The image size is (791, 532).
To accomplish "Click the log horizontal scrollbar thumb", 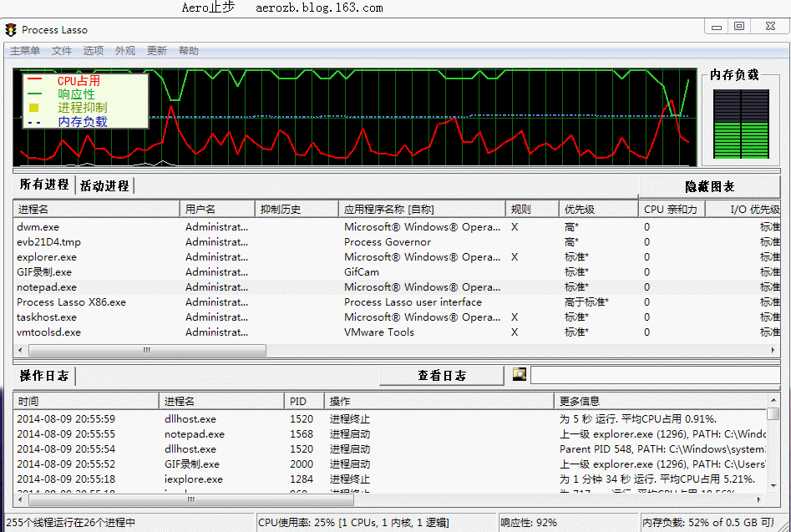I will pyautogui.click(x=191, y=499).
